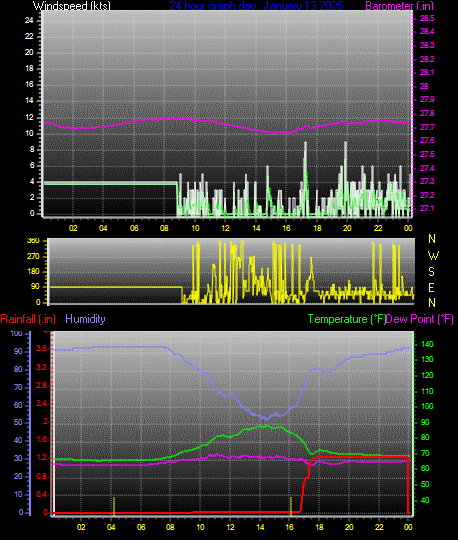The width and height of the screenshot is (458, 540).
Task: Click the W compass letter beside direction graph
Action: click(433, 256)
